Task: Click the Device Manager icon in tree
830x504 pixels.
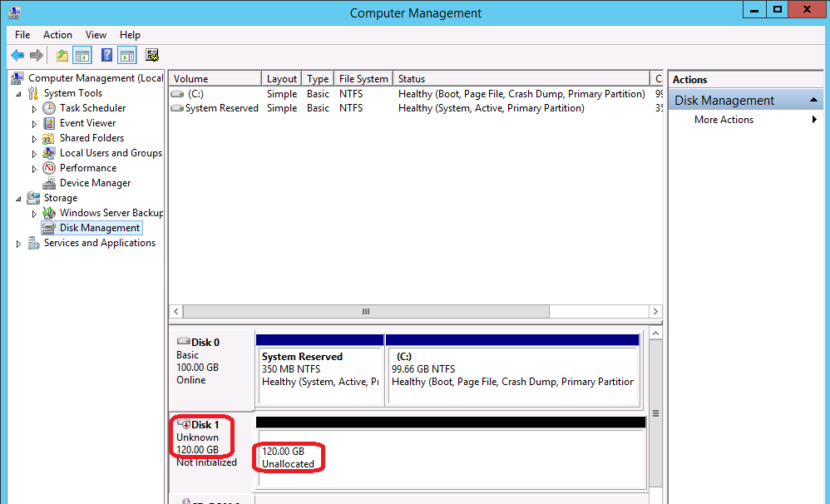Action: 49,183
